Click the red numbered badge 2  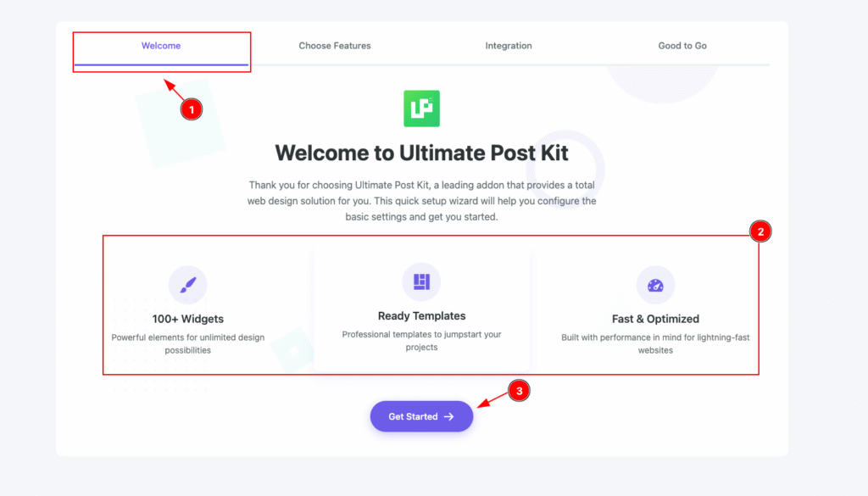[x=760, y=231]
